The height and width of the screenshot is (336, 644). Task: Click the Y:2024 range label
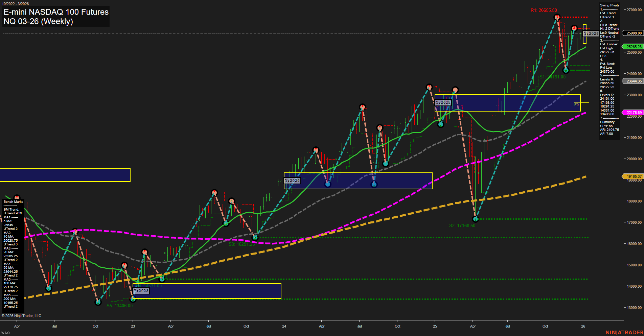pos(292,181)
